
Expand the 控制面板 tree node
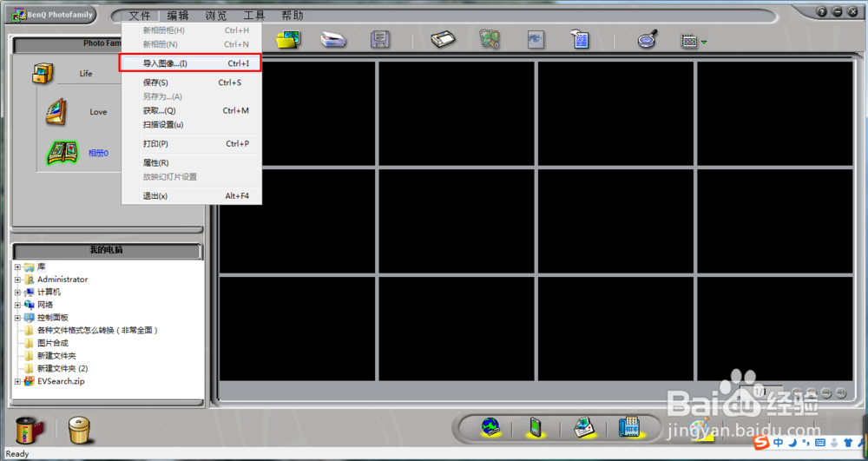pos(17,318)
